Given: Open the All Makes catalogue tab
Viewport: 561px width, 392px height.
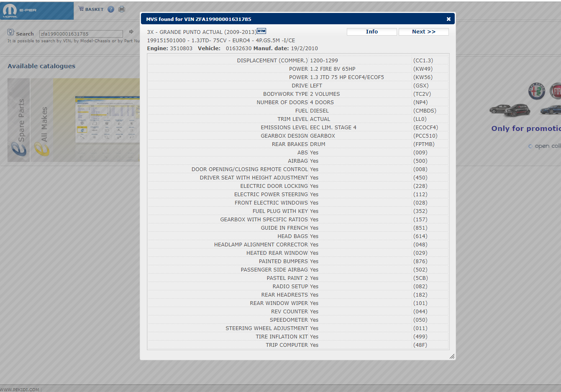Looking at the screenshot, I should [x=42, y=120].
